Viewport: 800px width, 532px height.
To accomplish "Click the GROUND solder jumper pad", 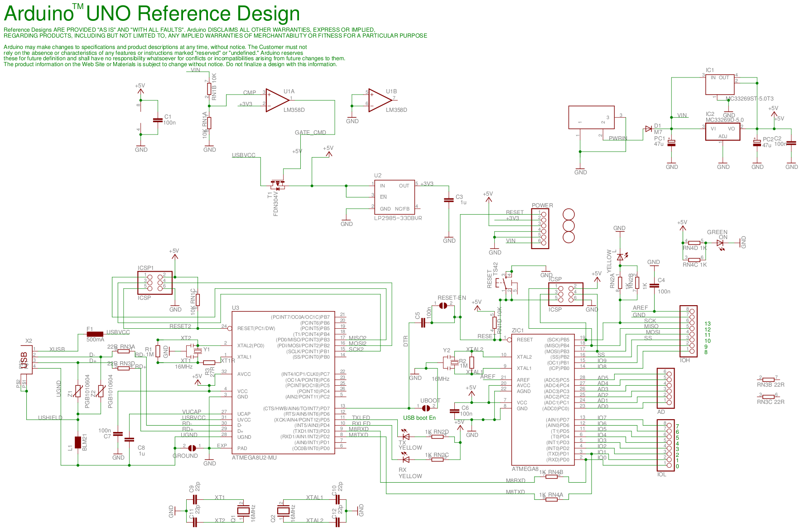I will click(x=192, y=448).
